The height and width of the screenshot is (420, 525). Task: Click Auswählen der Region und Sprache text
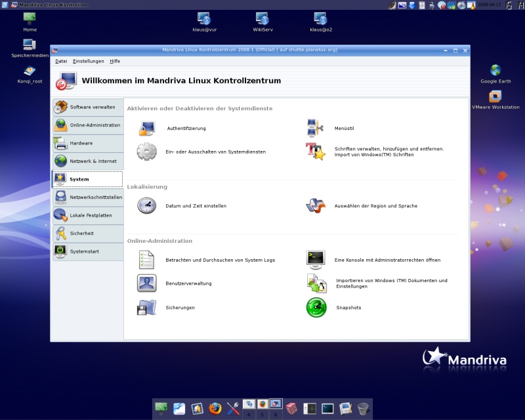point(375,206)
